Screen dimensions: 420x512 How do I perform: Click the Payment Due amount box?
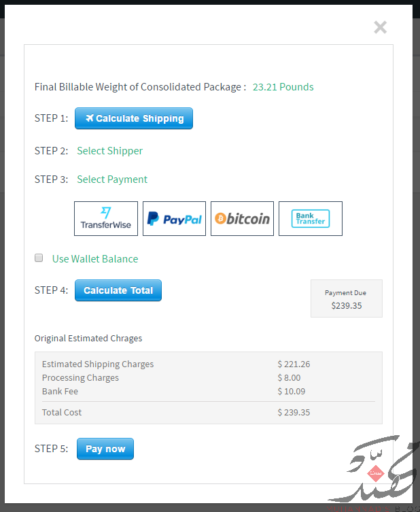(346, 298)
